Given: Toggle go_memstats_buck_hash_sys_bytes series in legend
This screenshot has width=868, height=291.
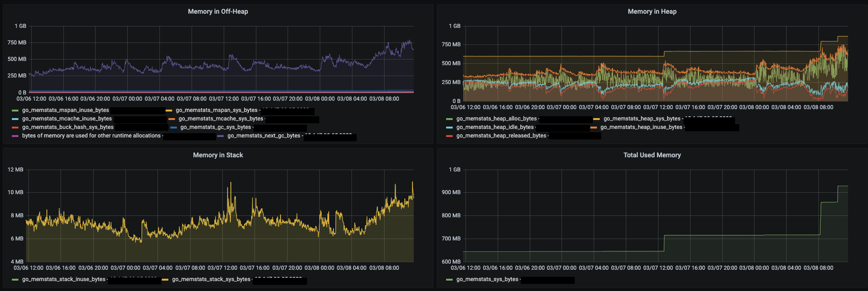Looking at the screenshot, I should 68,127.
